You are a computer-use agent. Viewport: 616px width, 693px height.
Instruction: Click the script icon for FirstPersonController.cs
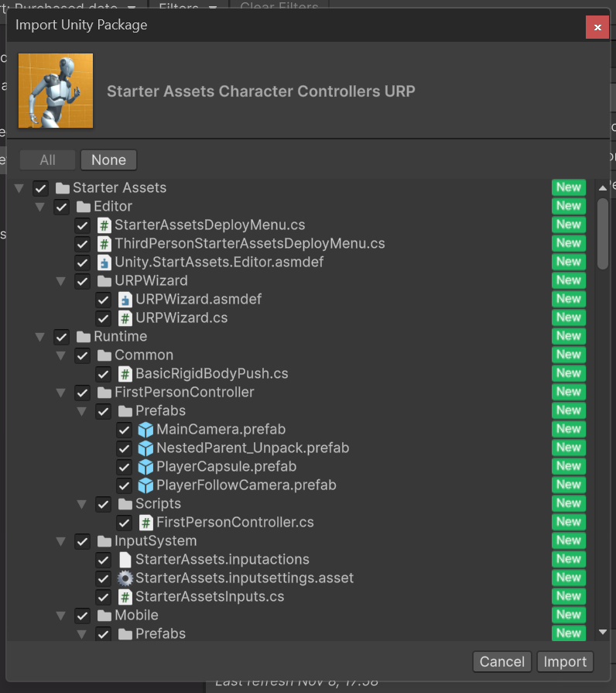(x=145, y=523)
